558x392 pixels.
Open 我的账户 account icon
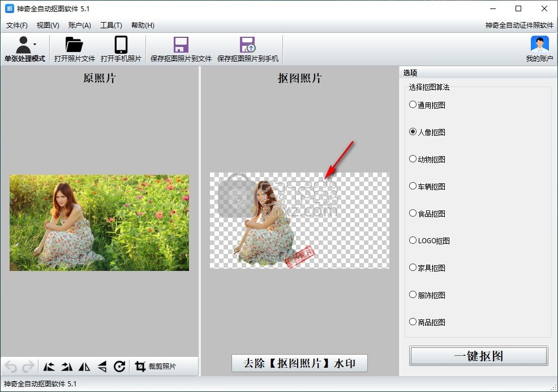click(x=539, y=49)
